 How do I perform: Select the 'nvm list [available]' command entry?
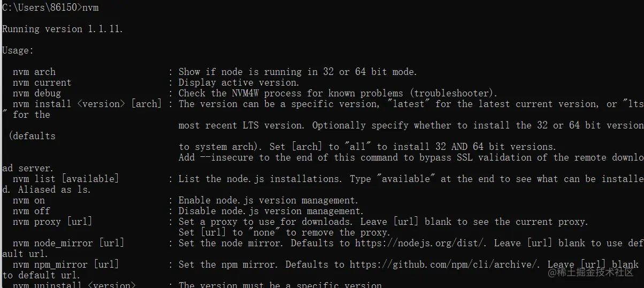66,179
